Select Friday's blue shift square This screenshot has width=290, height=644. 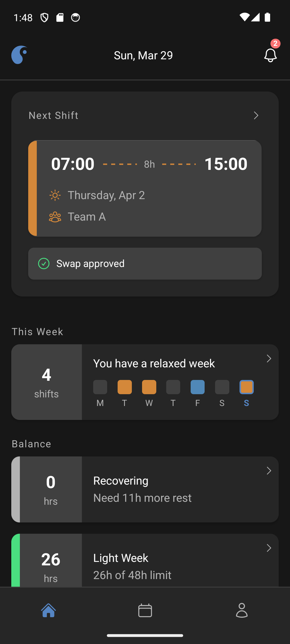pos(198,387)
